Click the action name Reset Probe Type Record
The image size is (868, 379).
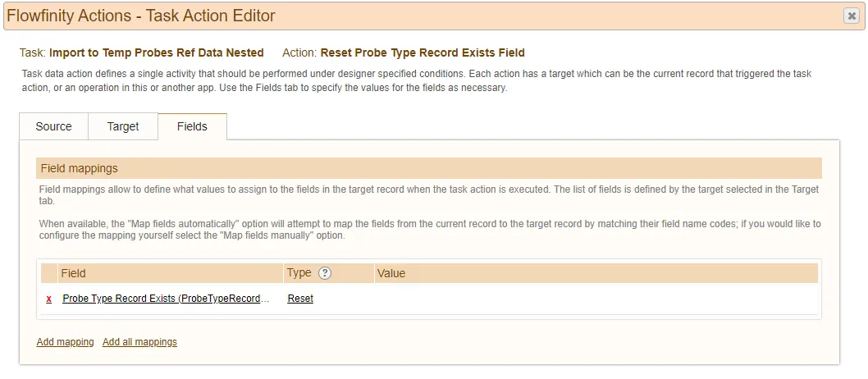point(423,53)
